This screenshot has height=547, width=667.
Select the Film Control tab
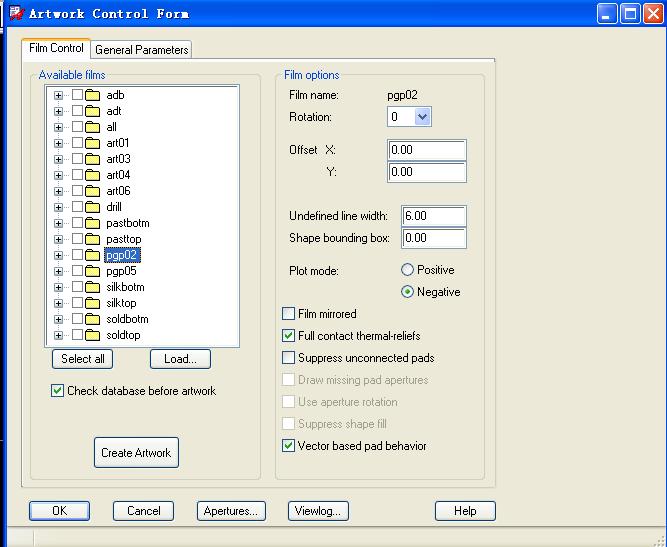(x=56, y=48)
